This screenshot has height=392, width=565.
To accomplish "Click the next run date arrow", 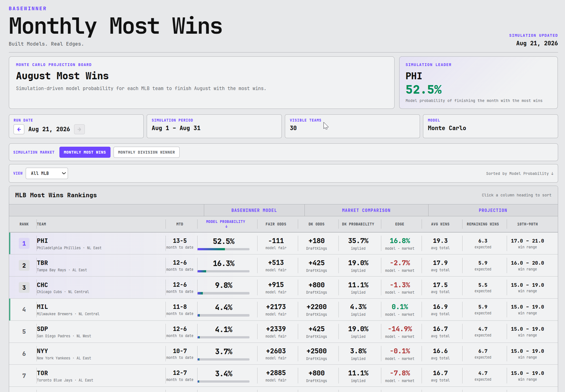I will (x=79, y=129).
